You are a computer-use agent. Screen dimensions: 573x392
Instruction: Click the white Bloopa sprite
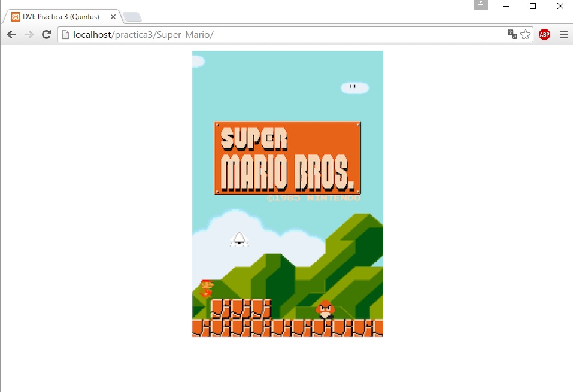coord(239,239)
